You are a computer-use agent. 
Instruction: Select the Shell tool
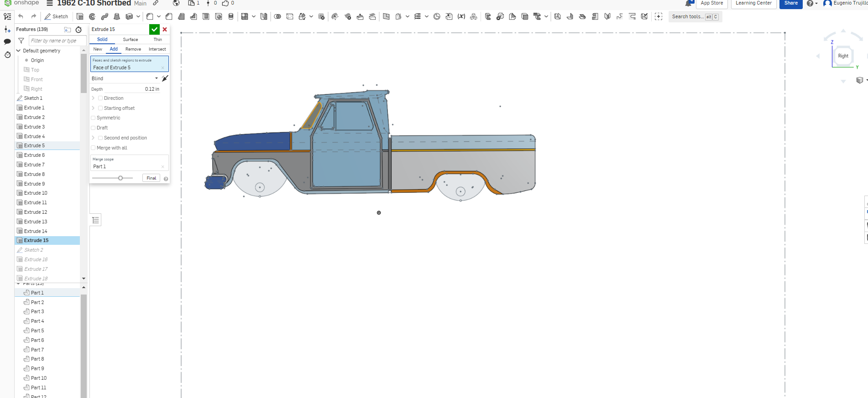206,16
